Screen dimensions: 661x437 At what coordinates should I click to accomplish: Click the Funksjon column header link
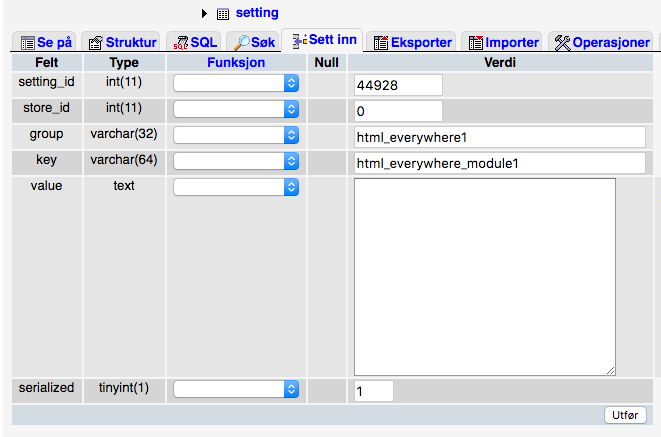pyautogui.click(x=237, y=62)
